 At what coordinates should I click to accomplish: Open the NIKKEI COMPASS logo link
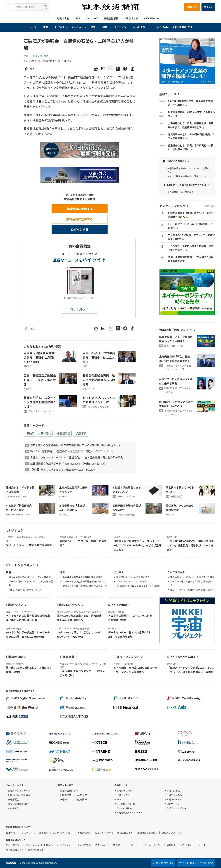tap(189, 760)
